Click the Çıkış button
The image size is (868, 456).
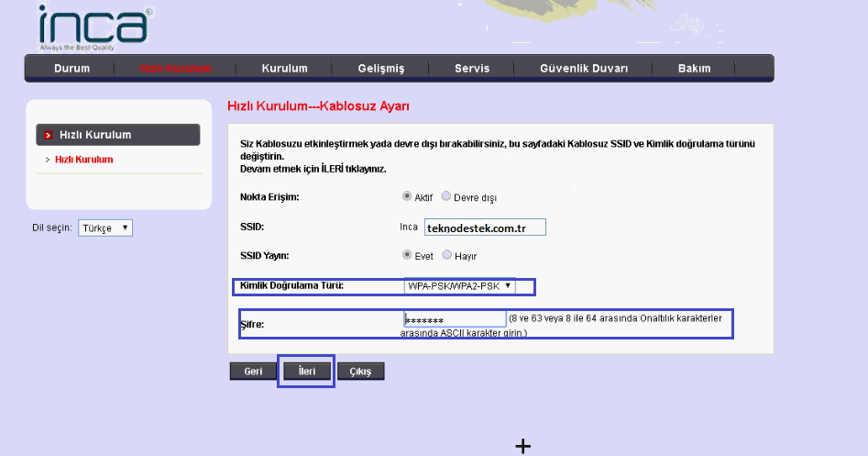361,372
